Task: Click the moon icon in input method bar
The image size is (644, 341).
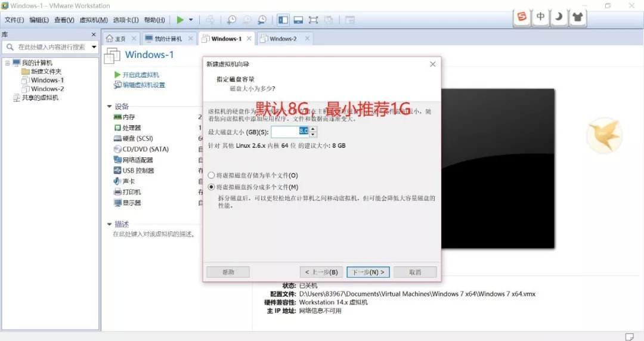Action: tap(559, 17)
